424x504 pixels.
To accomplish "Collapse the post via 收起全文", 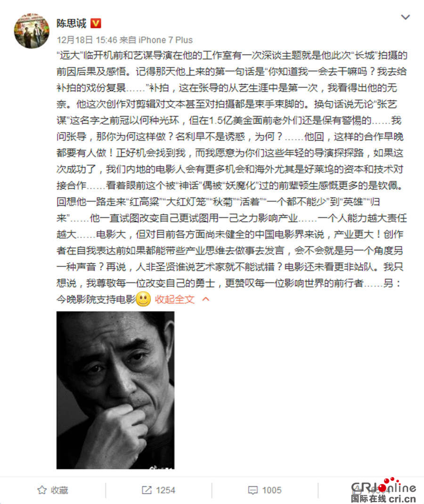I will pyautogui.click(x=175, y=299).
